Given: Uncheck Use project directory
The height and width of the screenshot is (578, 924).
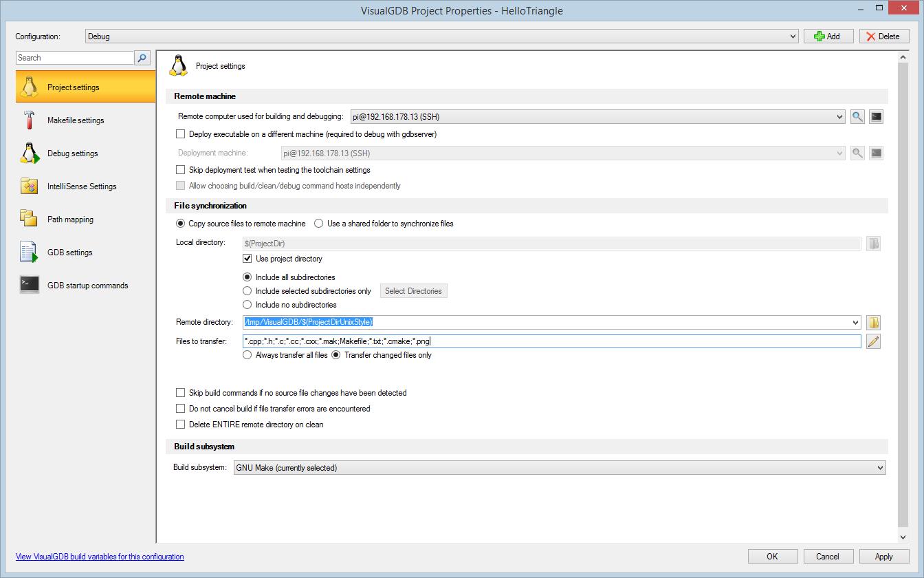Looking at the screenshot, I should 247,259.
